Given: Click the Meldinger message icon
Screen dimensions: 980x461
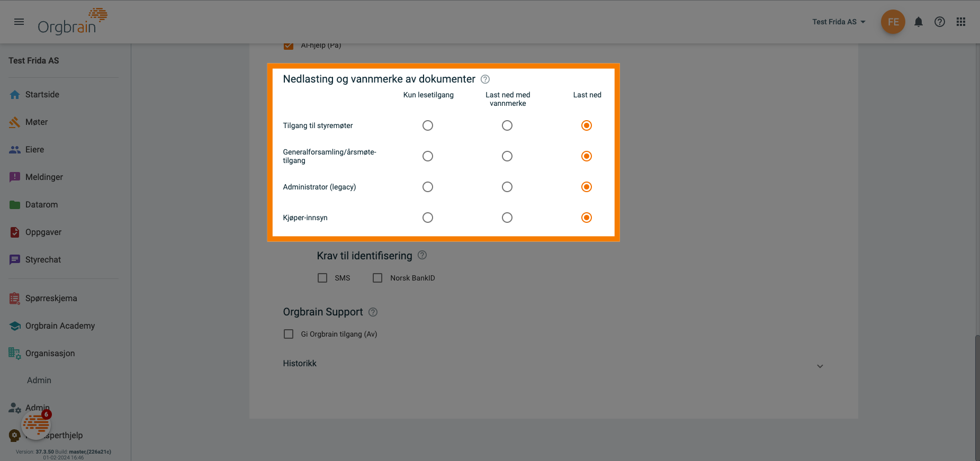Looking at the screenshot, I should [15, 177].
